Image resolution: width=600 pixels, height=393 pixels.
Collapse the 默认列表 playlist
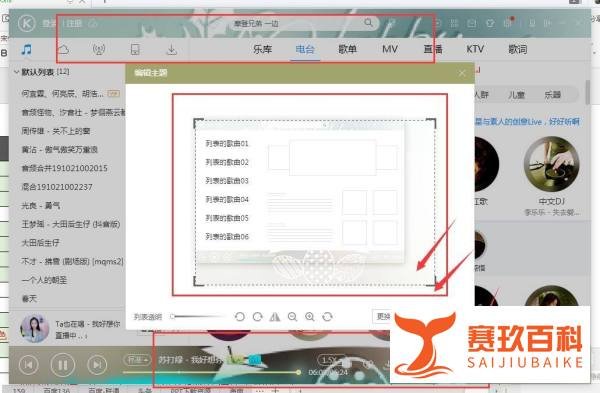pos(16,72)
